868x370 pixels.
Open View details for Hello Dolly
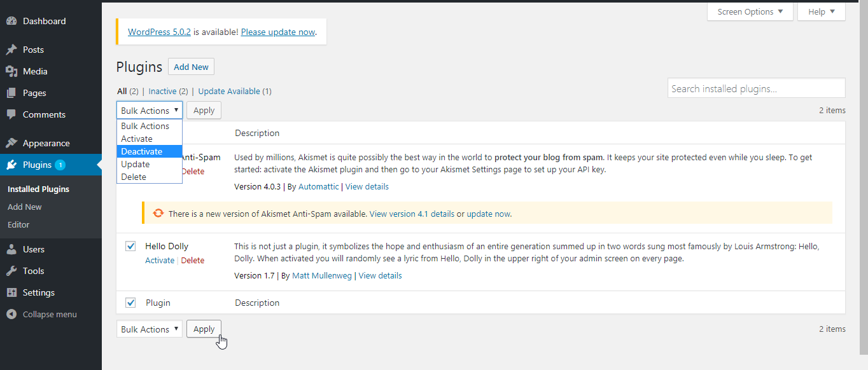[381, 276]
